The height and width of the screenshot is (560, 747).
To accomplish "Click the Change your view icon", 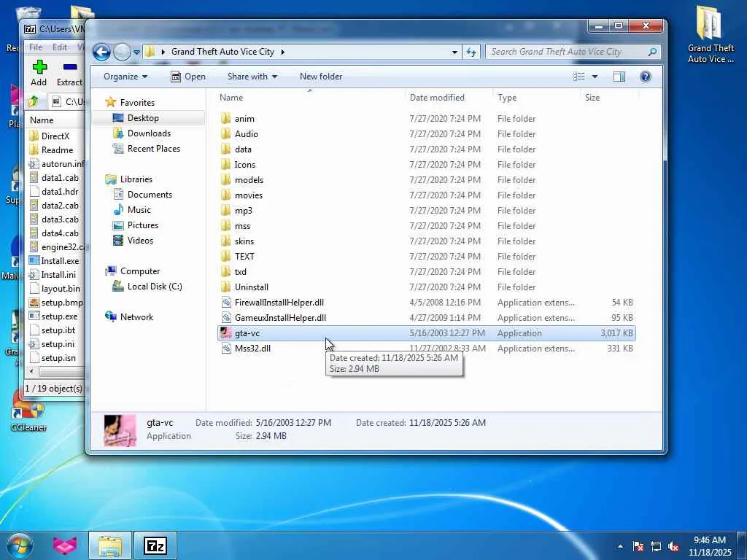I will point(578,77).
